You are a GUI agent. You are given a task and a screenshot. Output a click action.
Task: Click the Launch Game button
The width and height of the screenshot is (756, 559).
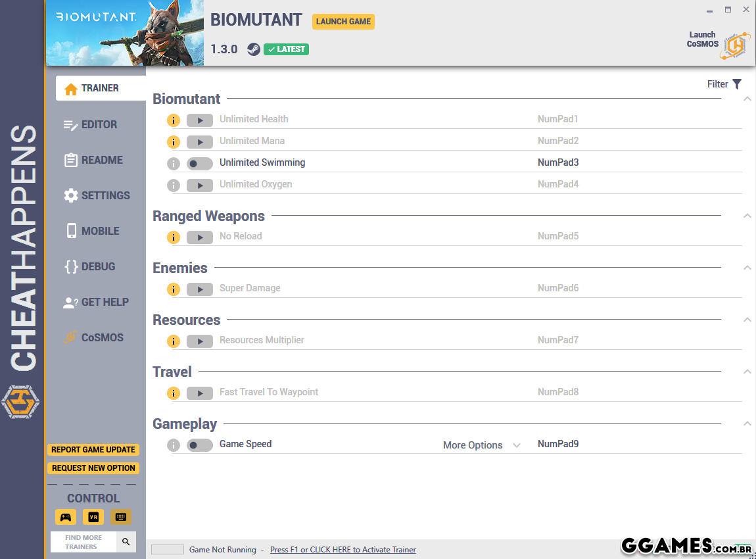[343, 22]
